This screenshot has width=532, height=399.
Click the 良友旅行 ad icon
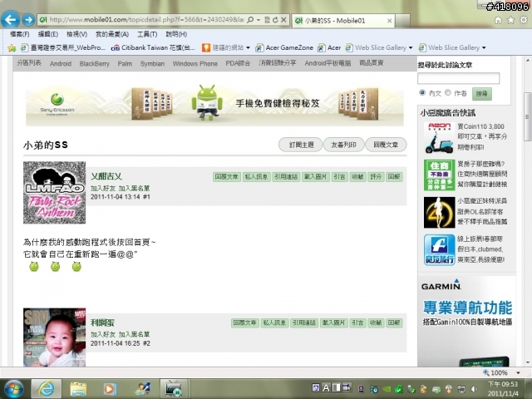coord(439,249)
